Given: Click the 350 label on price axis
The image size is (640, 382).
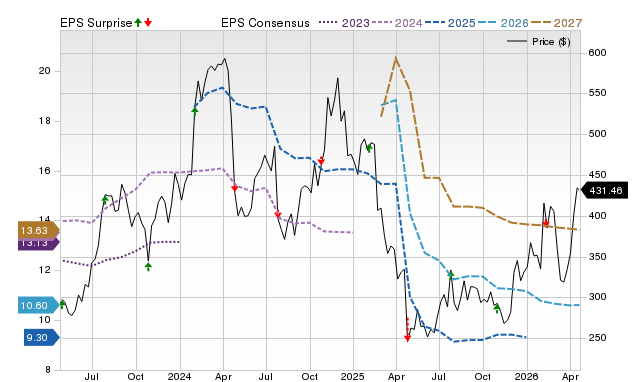Looking at the screenshot, I should [597, 257].
